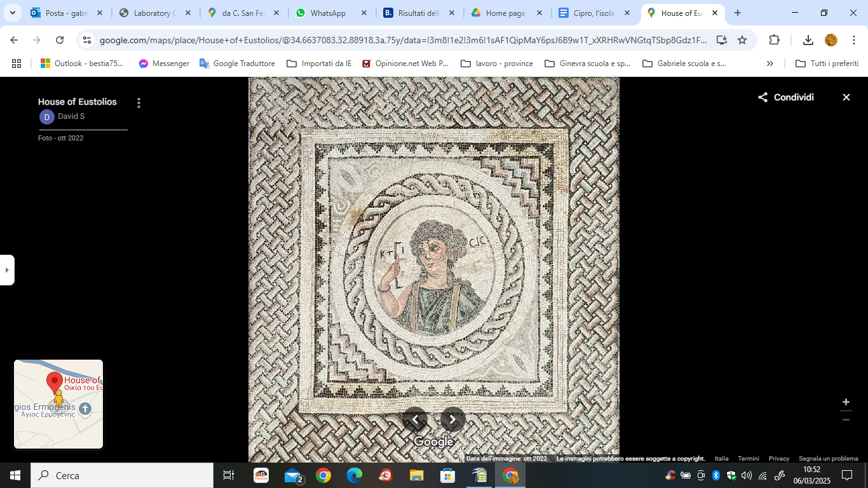Switch to the Home page Drive tab
This screenshot has width=868, height=488.
(x=508, y=13)
